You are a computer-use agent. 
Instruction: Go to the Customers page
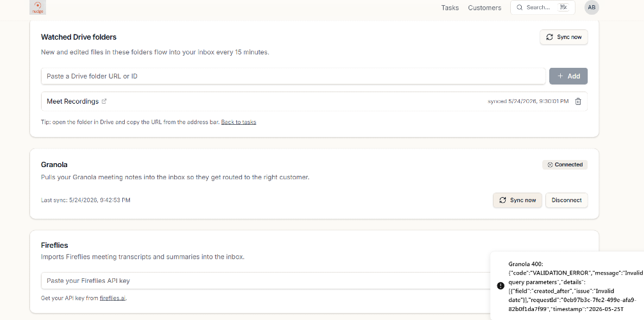point(485,8)
